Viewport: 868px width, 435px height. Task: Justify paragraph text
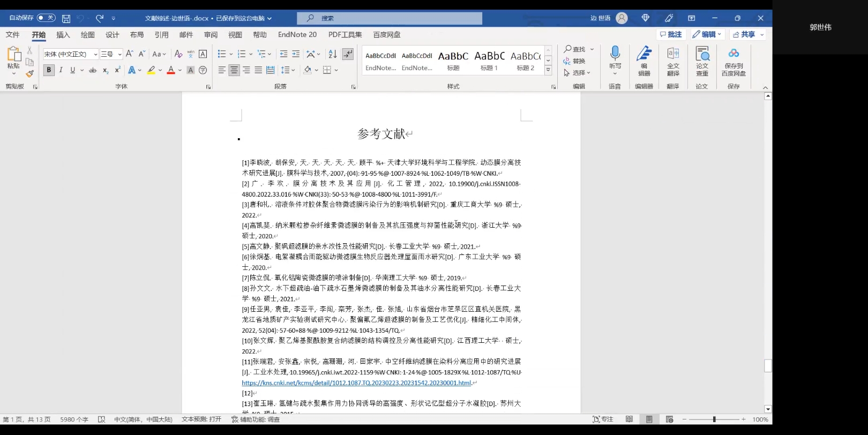click(x=258, y=70)
